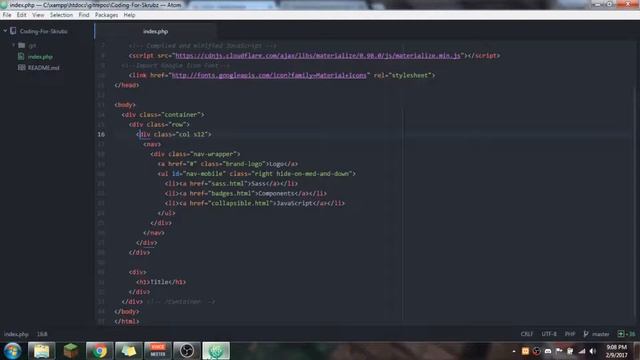Click the master branch label
This screenshot has width=640, height=360.
click(600, 334)
